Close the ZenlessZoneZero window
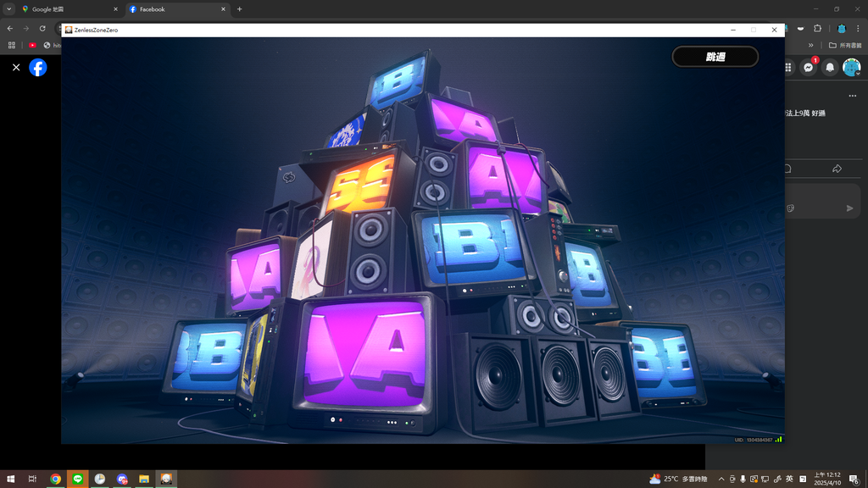This screenshot has width=868, height=488. [774, 30]
